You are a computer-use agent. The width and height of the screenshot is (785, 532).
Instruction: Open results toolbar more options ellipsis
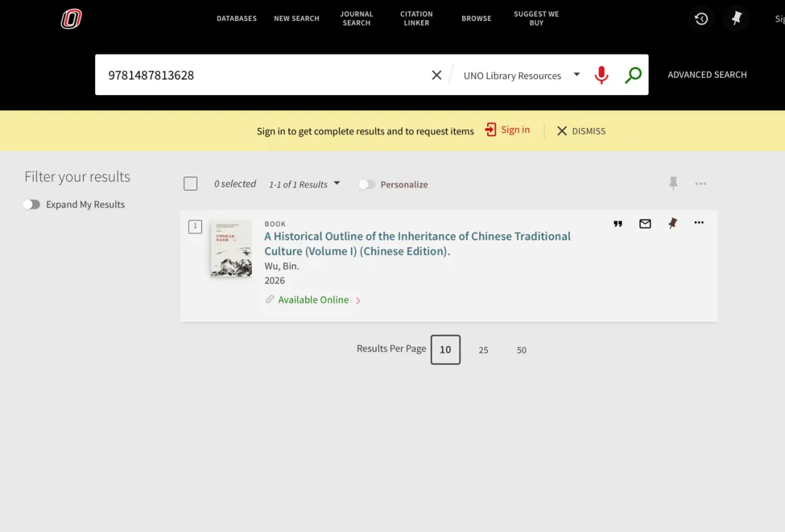click(701, 184)
